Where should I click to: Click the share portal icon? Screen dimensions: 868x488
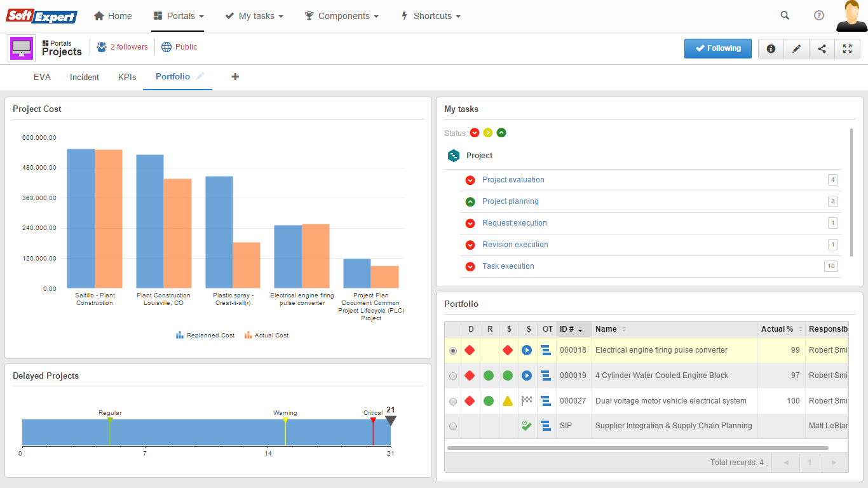[x=822, y=49]
